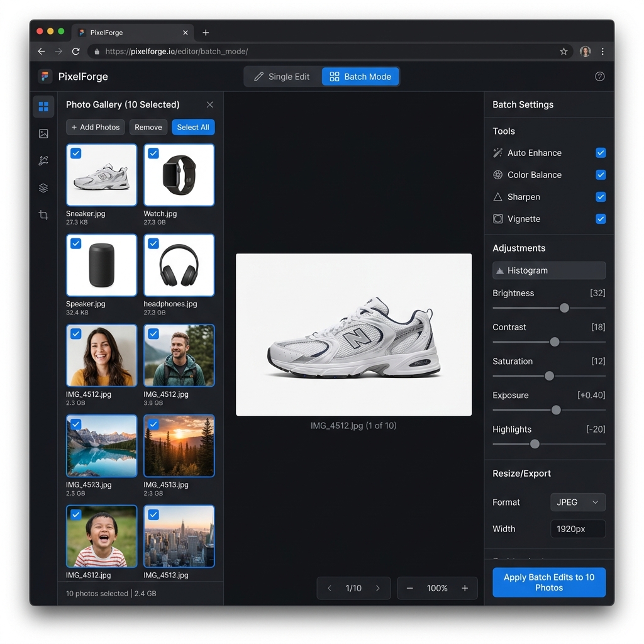
Task: Switch to Single Edit mode
Action: click(x=282, y=76)
